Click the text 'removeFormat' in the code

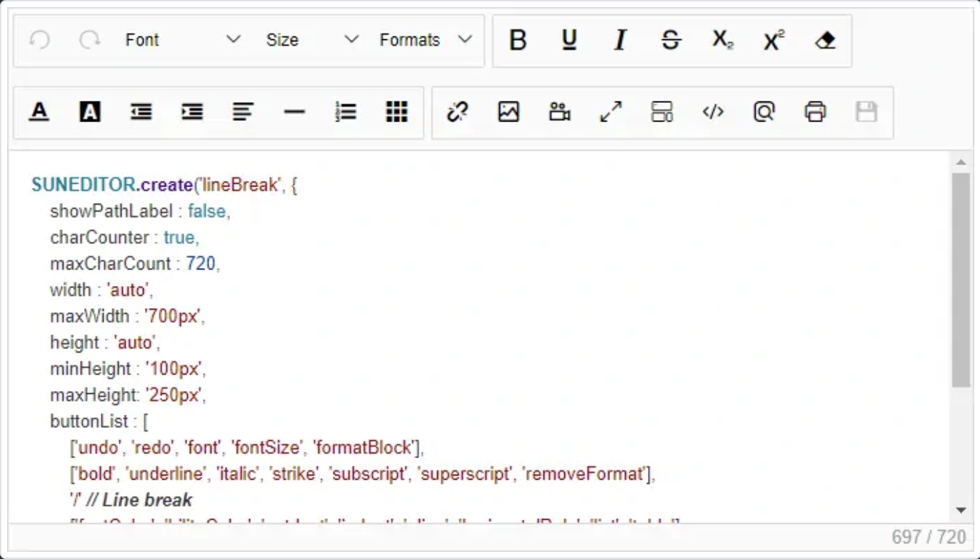[x=584, y=474]
